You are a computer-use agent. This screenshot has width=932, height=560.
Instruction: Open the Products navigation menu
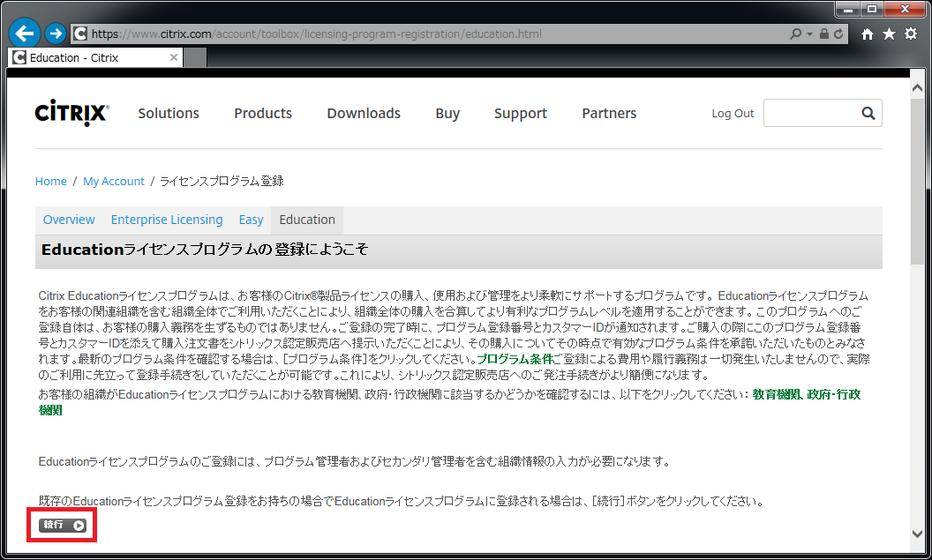(263, 113)
